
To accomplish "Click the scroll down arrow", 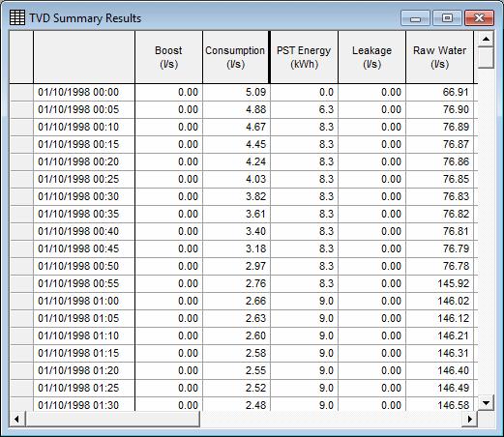I will tap(486, 402).
